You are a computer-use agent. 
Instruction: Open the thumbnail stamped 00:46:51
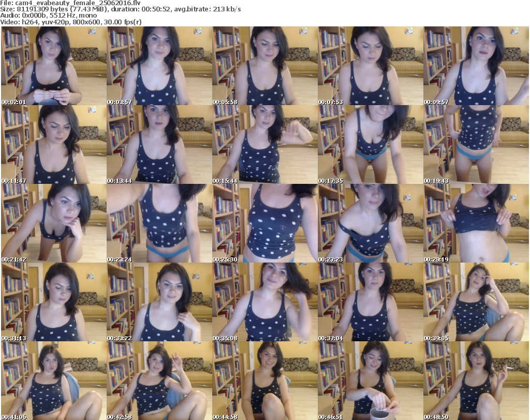point(371,381)
